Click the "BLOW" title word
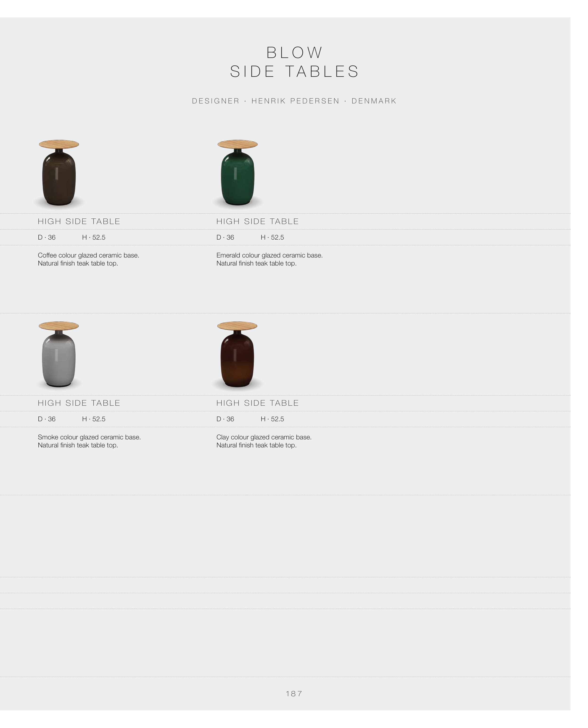Image resolution: width=588 pixels, height=728 pixels. pos(294,53)
